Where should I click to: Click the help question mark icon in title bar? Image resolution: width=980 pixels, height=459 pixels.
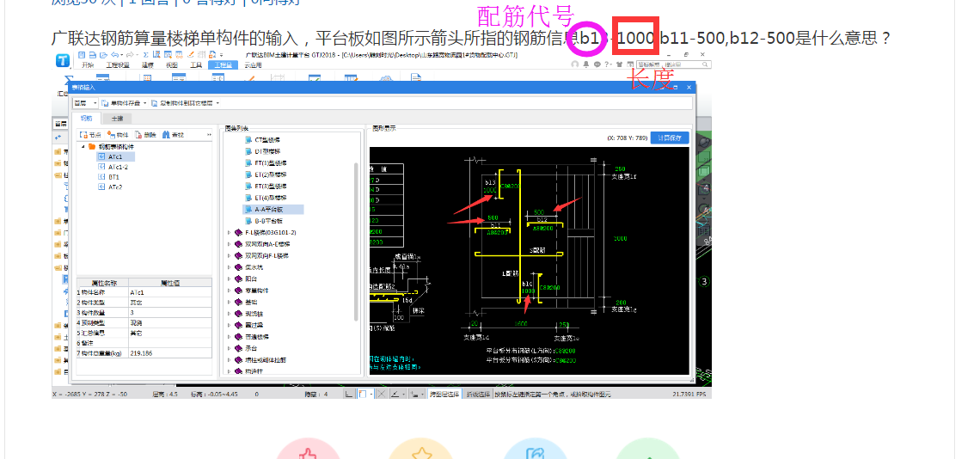pyautogui.click(x=607, y=64)
